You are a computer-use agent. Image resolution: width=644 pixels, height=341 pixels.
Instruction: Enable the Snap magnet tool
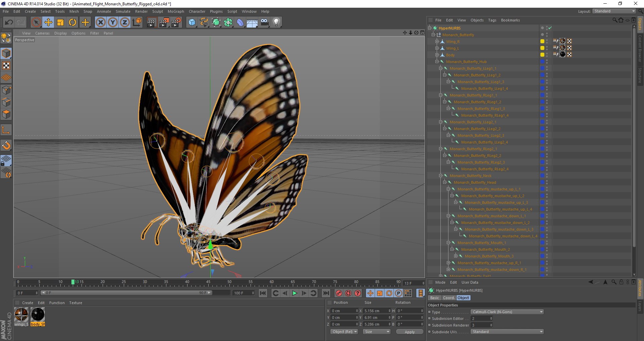[x=6, y=145]
